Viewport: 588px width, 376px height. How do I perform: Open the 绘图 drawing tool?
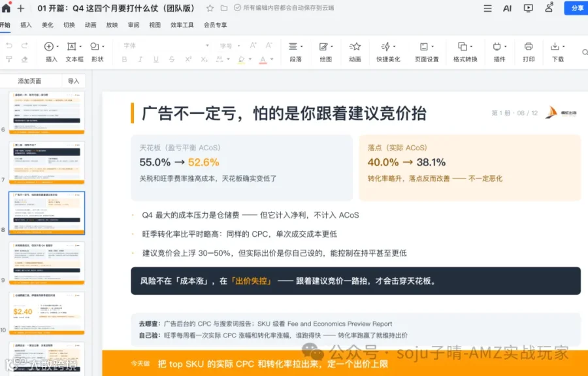(326, 52)
